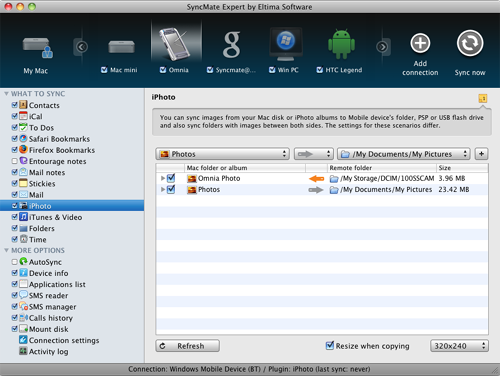
Task: Click the window resize grip corner
Action: click(x=496, y=369)
